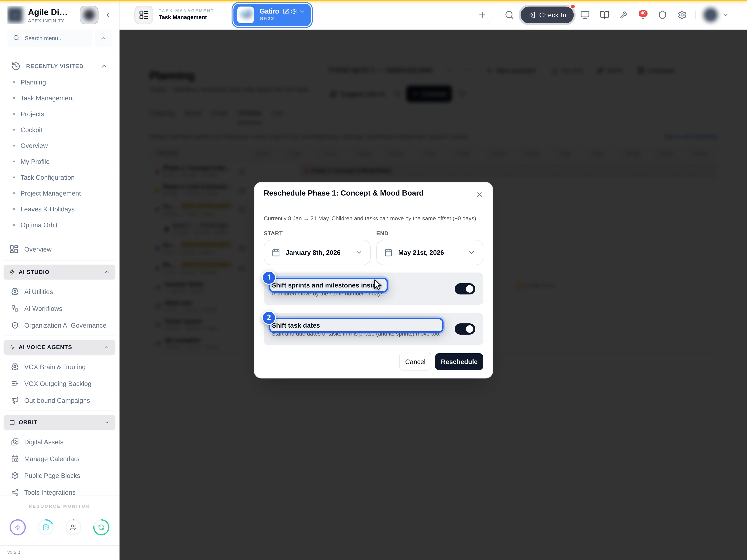Open the settings gear in top bar
The width and height of the screenshot is (747, 560).
pos(682,15)
